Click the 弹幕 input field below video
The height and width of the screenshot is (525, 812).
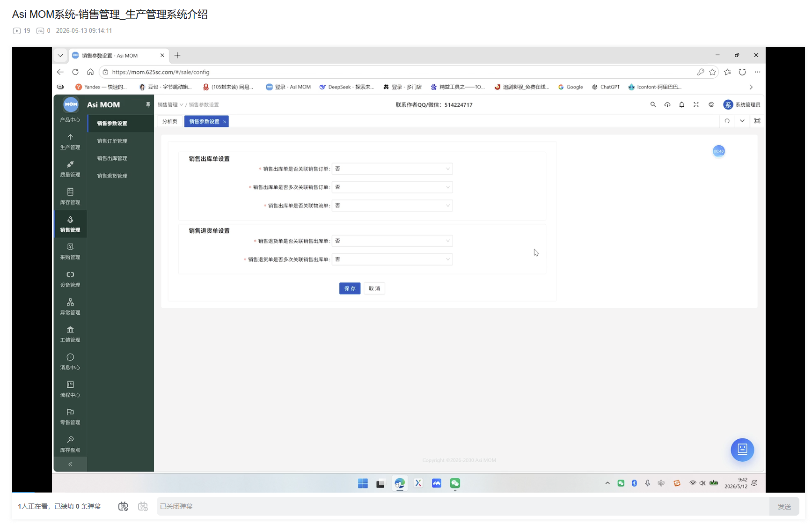coord(463,506)
